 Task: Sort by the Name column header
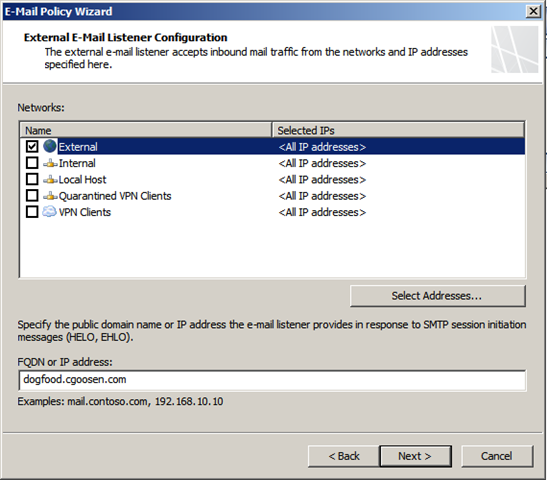[x=146, y=130]
